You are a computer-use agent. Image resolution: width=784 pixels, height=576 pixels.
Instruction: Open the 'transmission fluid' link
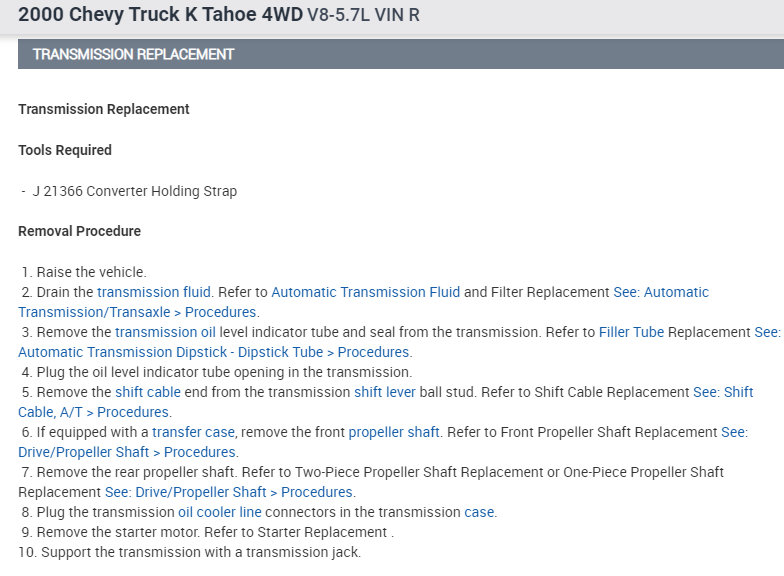(154, 292)
